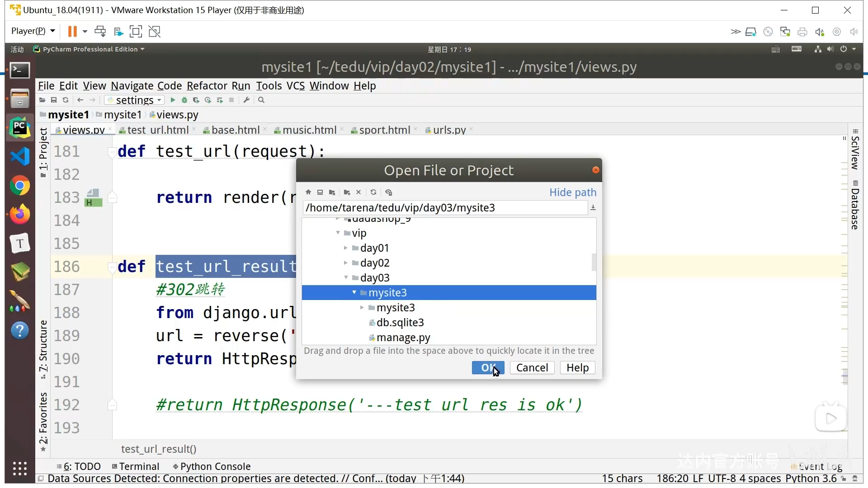Run the settings configuration with green arrow
Viewport: 868px width, 488px height.
172,100
